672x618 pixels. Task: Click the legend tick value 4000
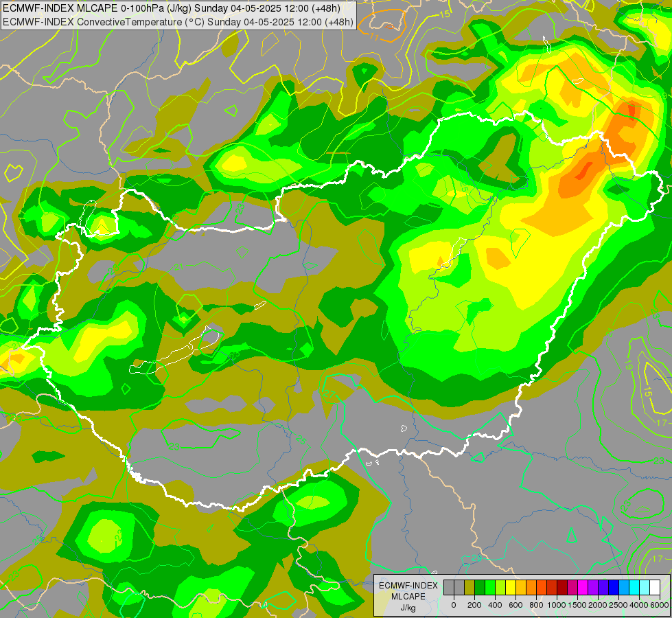pyautogui.click(x=639, y=605)
